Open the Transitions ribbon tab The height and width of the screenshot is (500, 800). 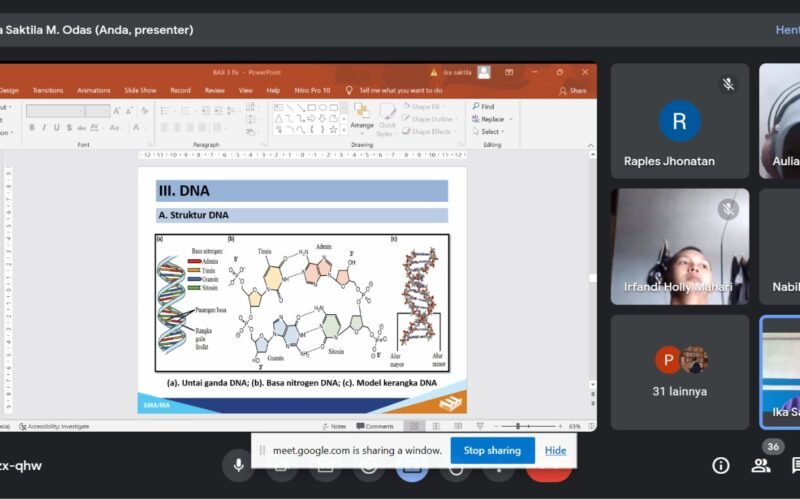[47, 90]
